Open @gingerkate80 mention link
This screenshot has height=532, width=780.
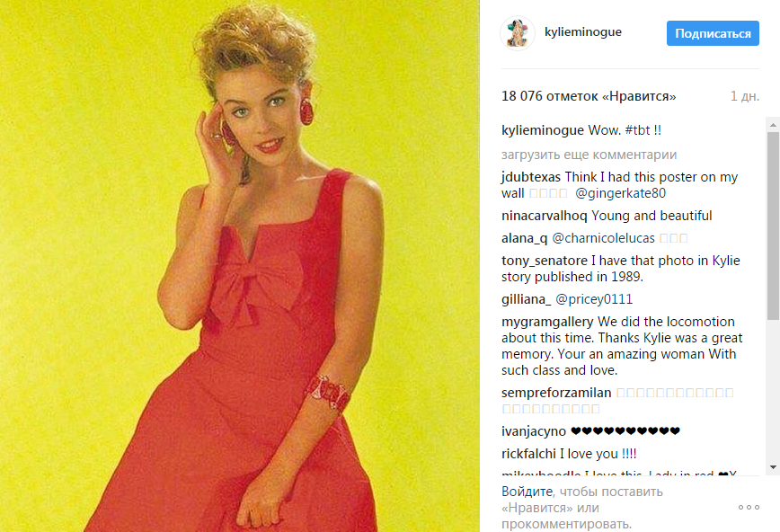point(620,193)
